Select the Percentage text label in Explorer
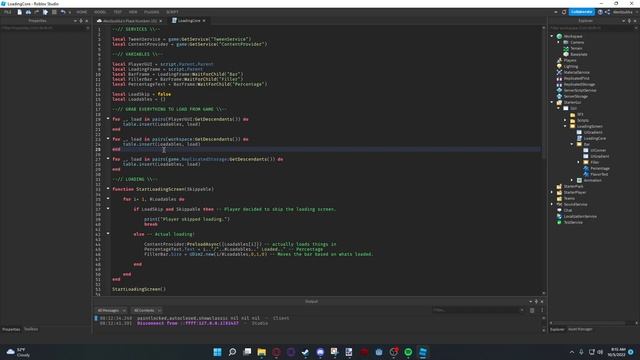Image resolution: width=640 pixels, height=360 pixels. [600, 168]
